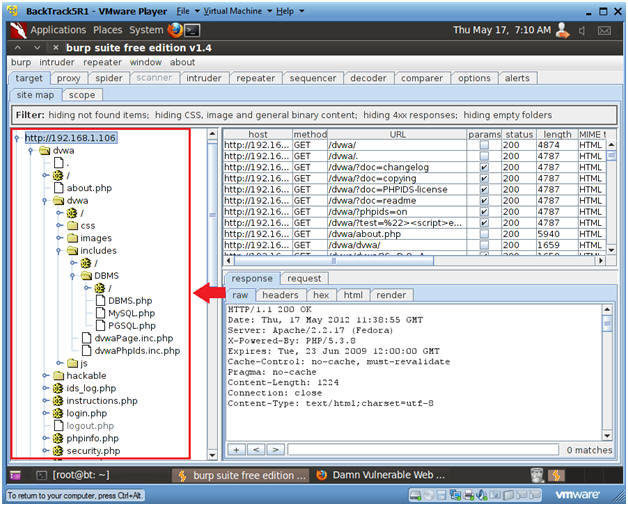
Task: Select the top-level dvwa folder icon
Action: pyautogui.click(x=45, y=151)
